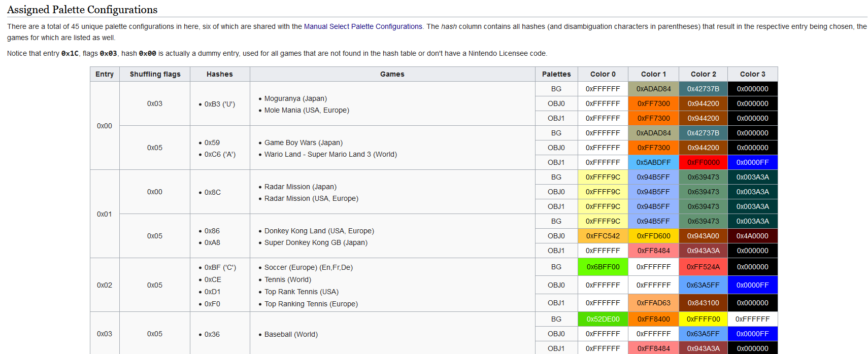This screenshot has height=354, width=868.
Task: Click Wario Land - Super Mario Land 3 entry
Action: pos(330,154)
